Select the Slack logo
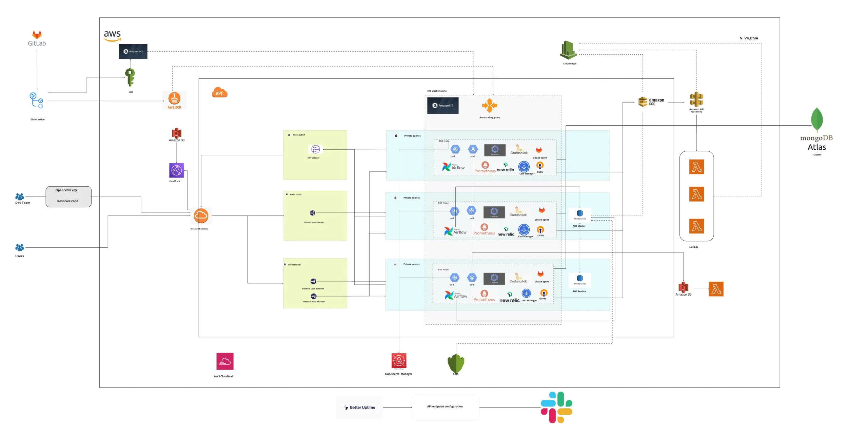This screenshot has height=433, width=868. point(556,407)
